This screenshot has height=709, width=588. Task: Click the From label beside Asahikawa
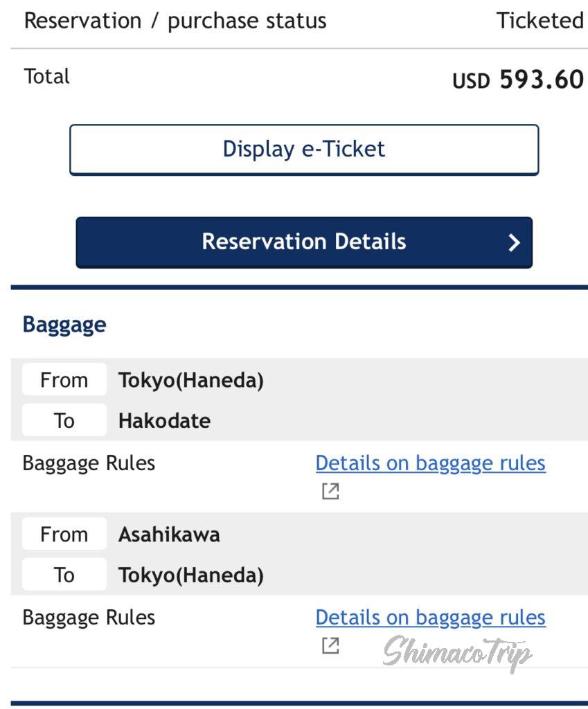64,535
